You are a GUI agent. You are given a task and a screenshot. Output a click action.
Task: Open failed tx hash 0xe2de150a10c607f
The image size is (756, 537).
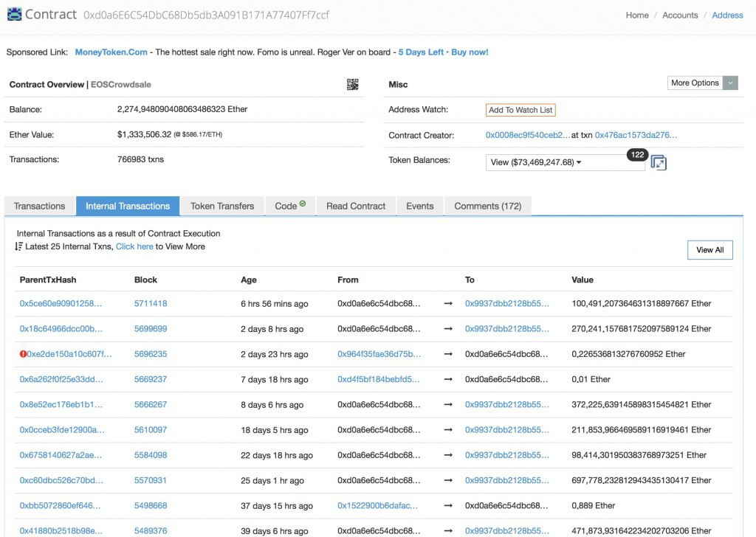[69, 354]
